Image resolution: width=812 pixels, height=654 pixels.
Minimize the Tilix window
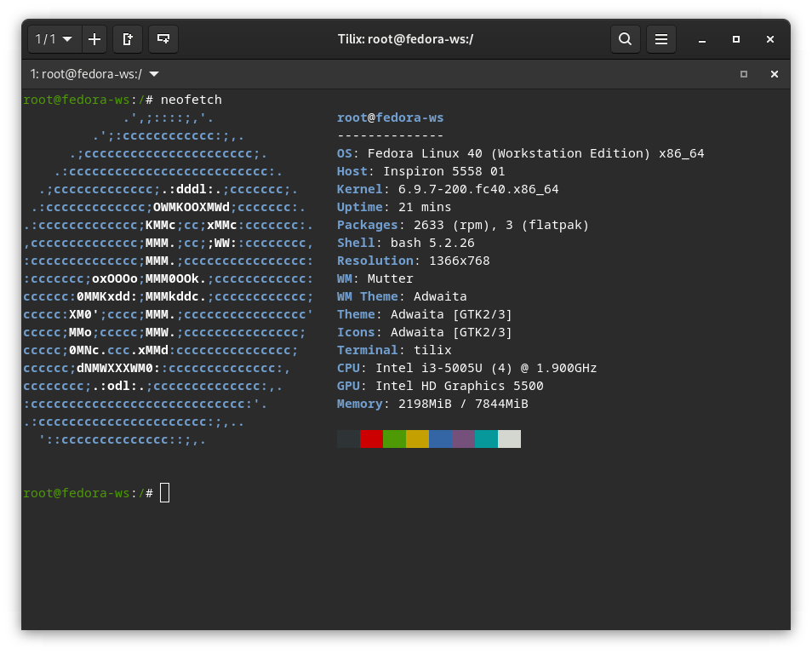click(x=701, y=40)
